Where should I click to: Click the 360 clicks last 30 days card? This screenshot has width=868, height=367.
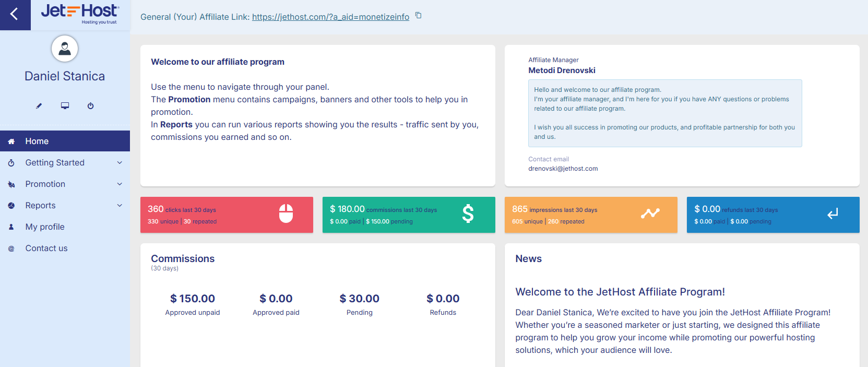pyautogui.click(x=227, y=215)
